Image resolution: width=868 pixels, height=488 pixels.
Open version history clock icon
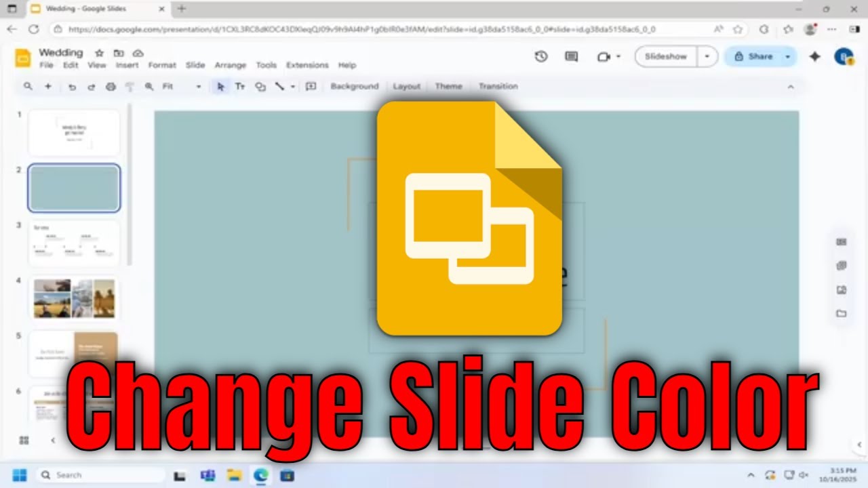click(540, 57)
